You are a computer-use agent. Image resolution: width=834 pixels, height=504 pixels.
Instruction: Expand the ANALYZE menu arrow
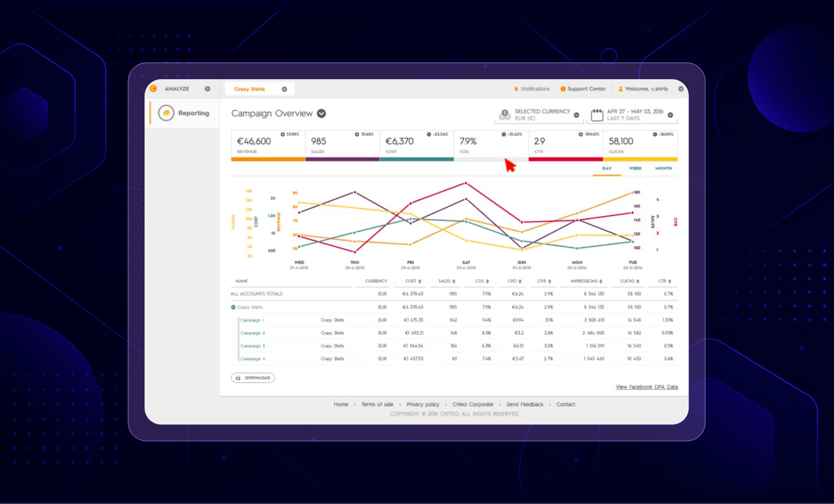[208, 89]
